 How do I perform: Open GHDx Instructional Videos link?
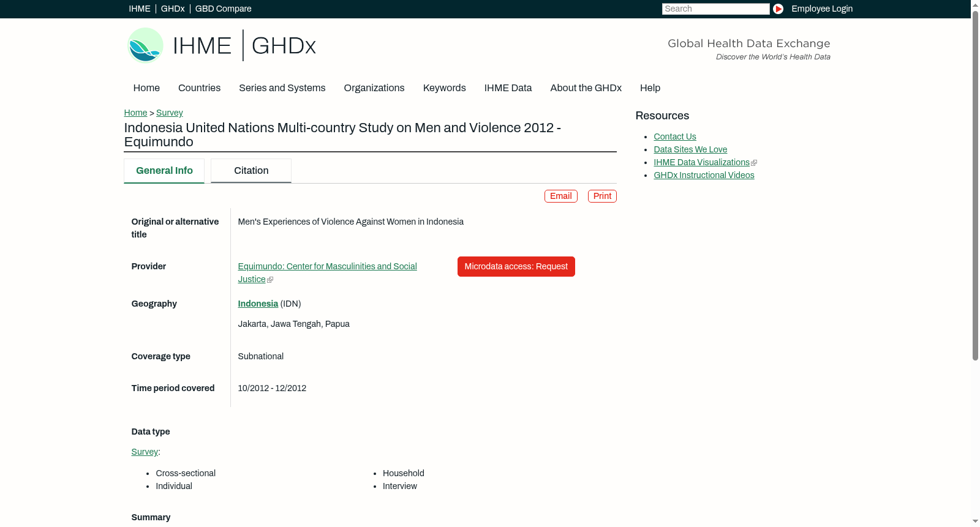point(704,176)
